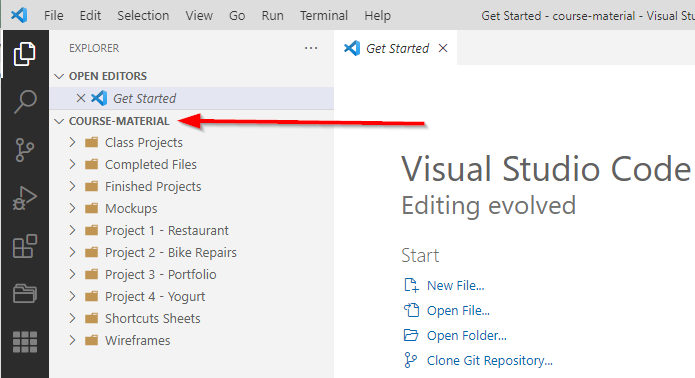695x378 pixels.
Task: Select the Class Projects folder name
Action: point(144,143)
